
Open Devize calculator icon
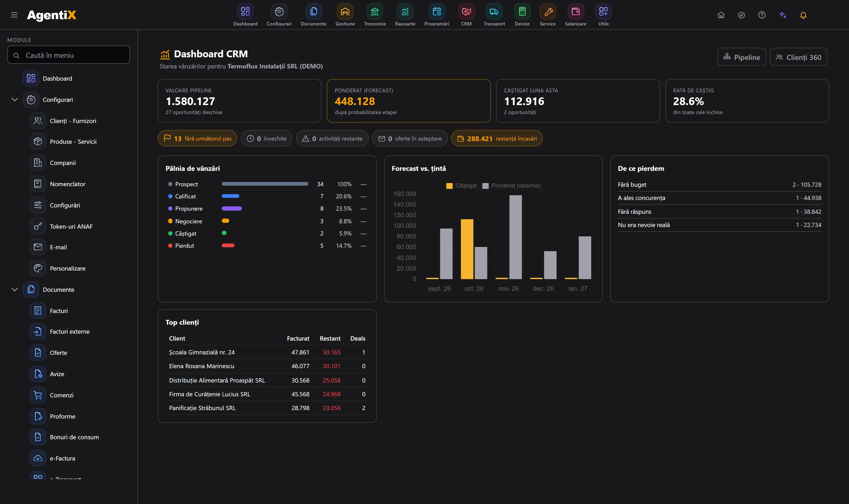tap(522, 12)
